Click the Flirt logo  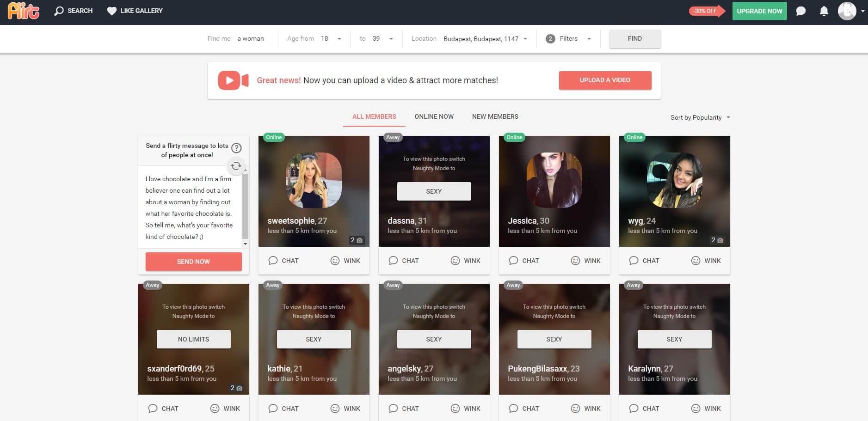click(x=24, y=11)
